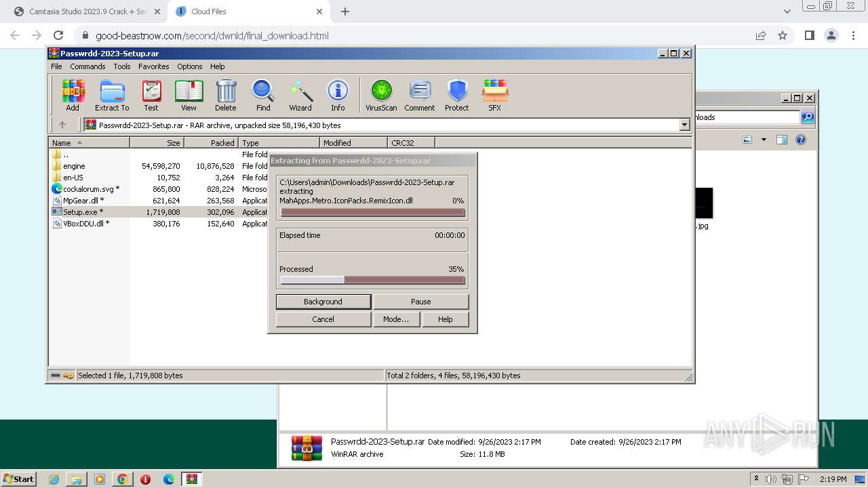Image resolution: width=868 pixels, height=488 pixels.
Task: Click the Mode... button
Action: (x=396, y=319)
